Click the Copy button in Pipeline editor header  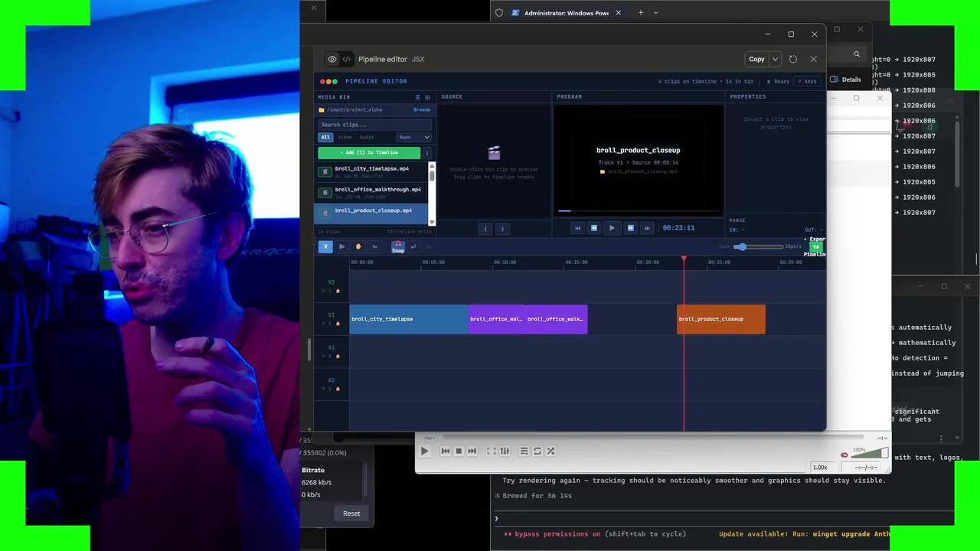click(x=756, y=59)
